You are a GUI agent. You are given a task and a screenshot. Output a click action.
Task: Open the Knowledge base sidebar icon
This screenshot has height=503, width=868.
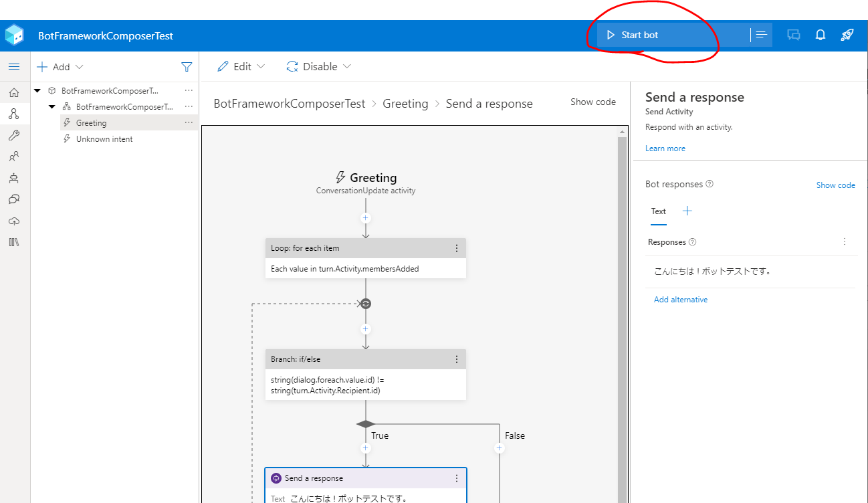click(14, 199)
